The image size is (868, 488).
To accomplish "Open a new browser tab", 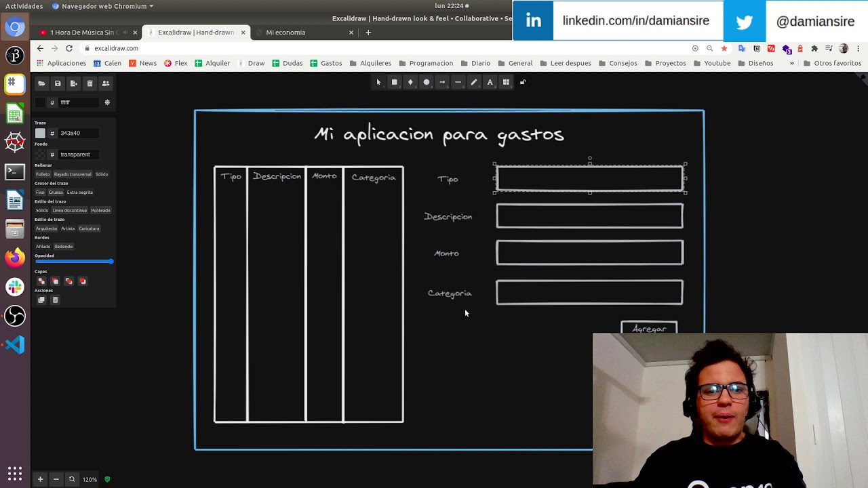I will pos(368,33).
